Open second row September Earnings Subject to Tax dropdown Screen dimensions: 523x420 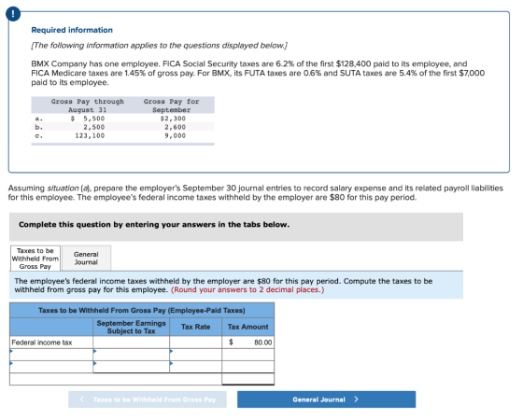[x=131, y=355]
